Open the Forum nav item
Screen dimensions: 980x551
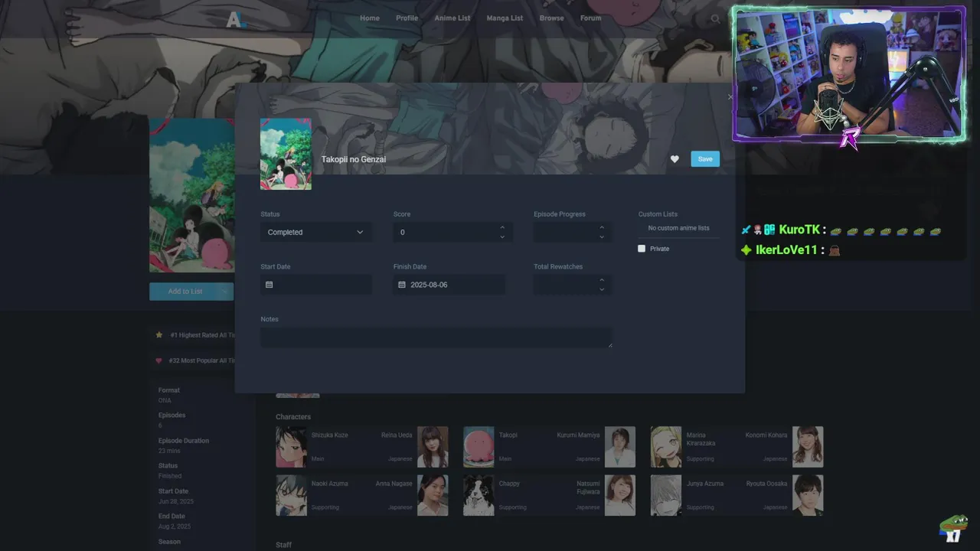coord(590,18)
